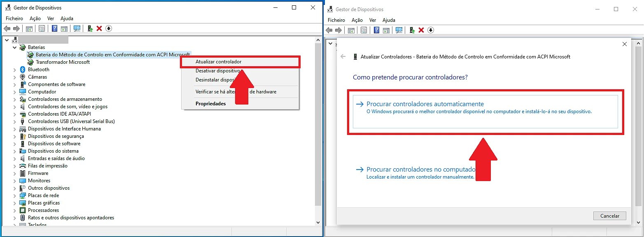Click the Processadores category icon in the device tree

[23, 210]
